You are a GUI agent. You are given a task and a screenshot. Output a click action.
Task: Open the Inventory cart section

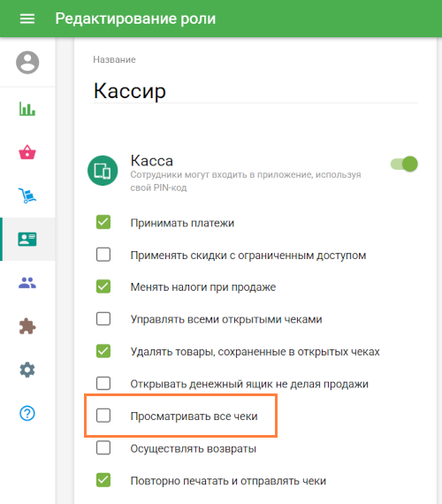27,195
